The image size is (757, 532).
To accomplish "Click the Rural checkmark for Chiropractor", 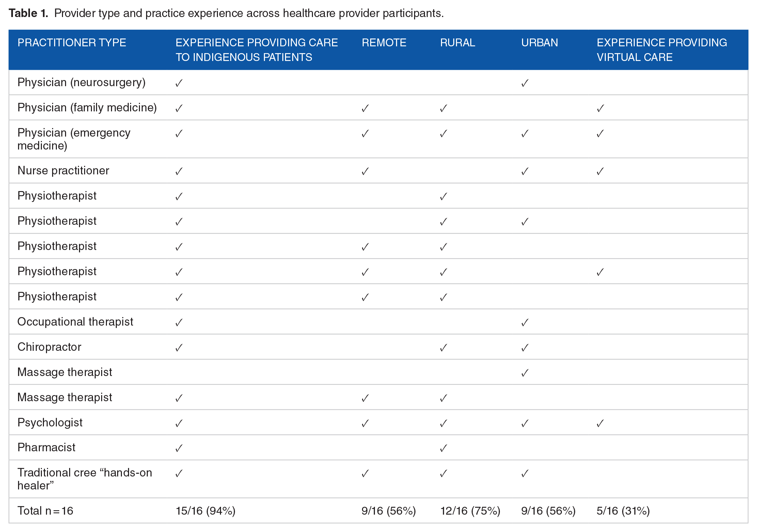I will point(443,348).
